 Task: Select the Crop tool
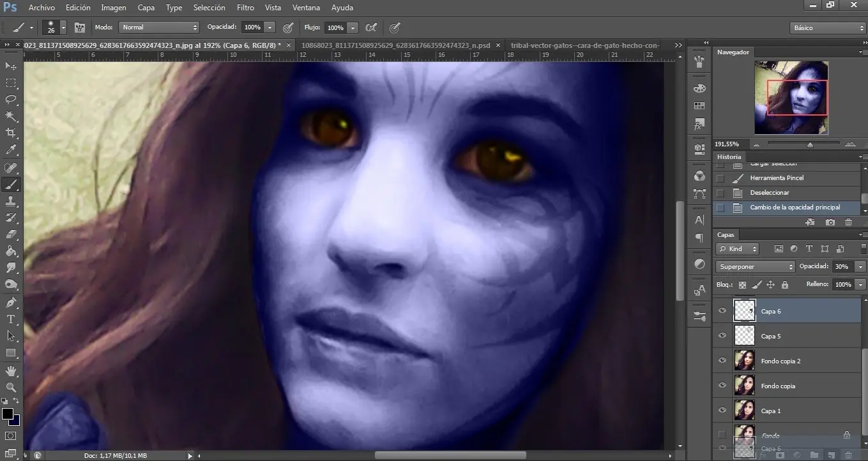(11, 133)
